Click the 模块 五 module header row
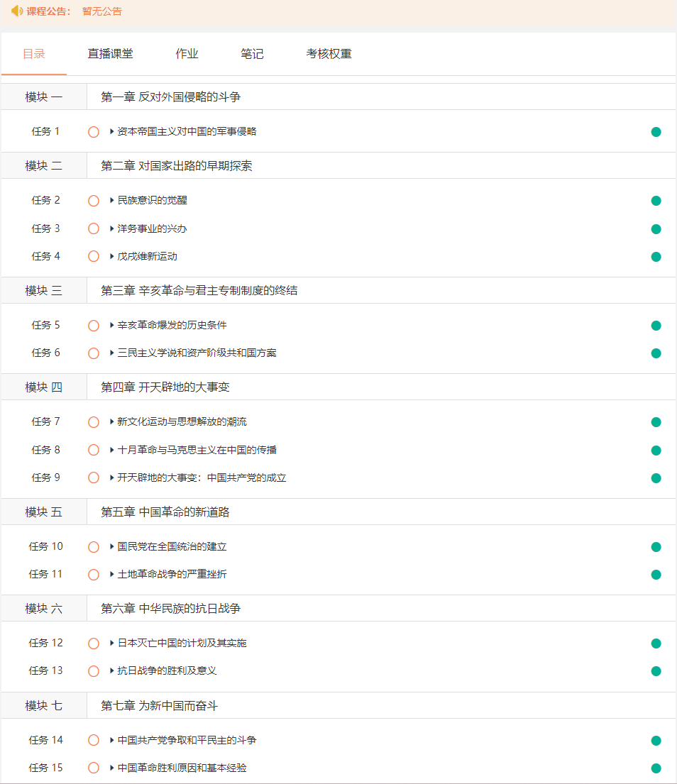Viewport: 677px width, 784px height. pos(45,512)
